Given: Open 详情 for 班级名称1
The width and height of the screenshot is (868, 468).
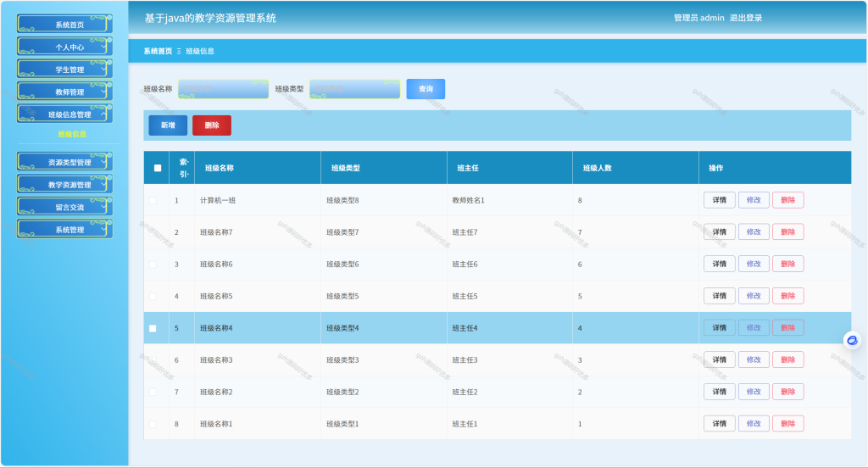Looking at the screenshot, I should click(719, 424).
